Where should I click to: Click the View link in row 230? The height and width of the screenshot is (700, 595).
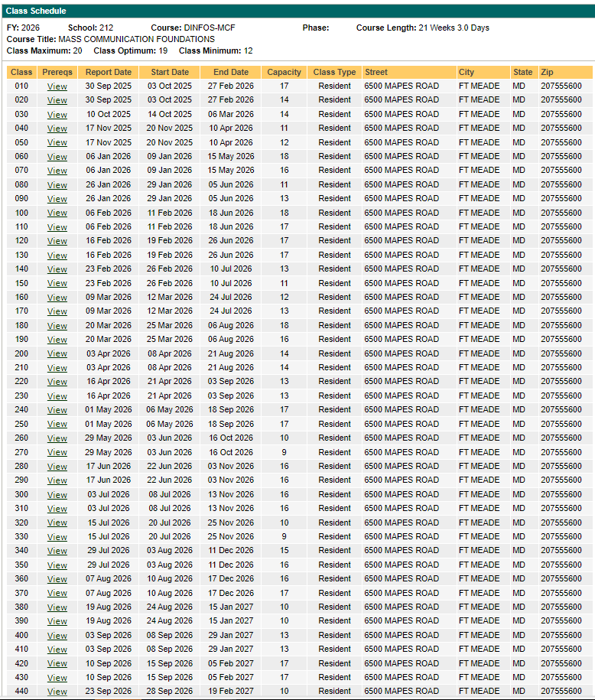pyautogui.click(x=57, y=396)
